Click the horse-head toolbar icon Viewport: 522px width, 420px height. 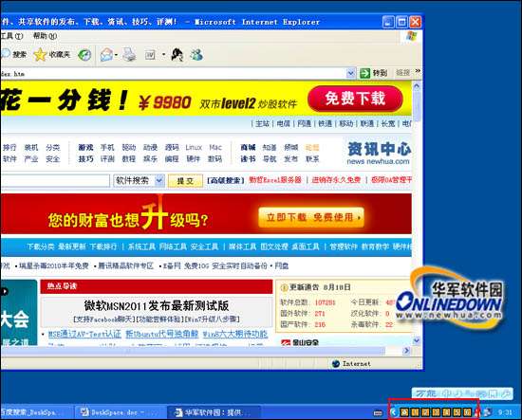(177, 54)
